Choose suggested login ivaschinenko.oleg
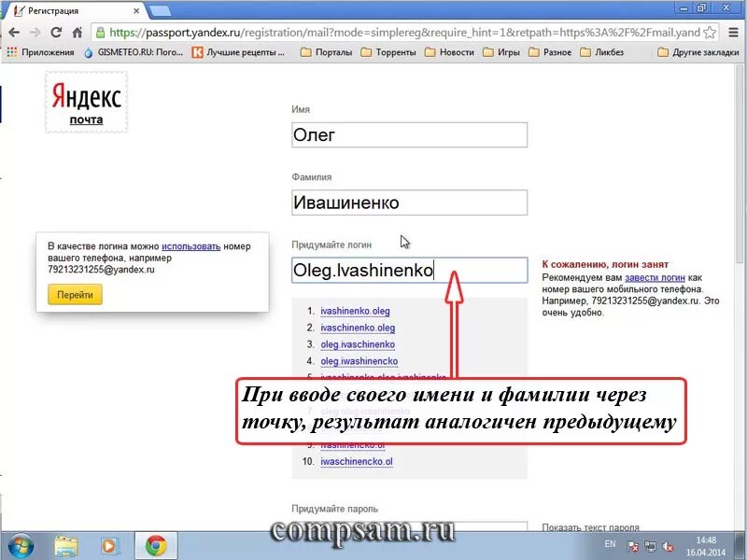 pyautogui.click(x=358, y=328)
